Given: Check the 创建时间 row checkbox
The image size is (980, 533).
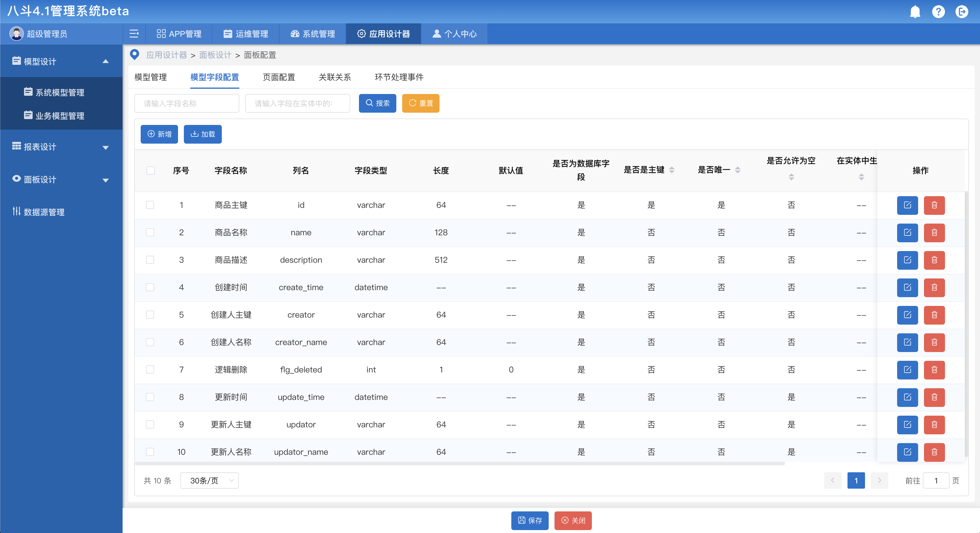Looking at the screenshot, I should pos(150,287).
